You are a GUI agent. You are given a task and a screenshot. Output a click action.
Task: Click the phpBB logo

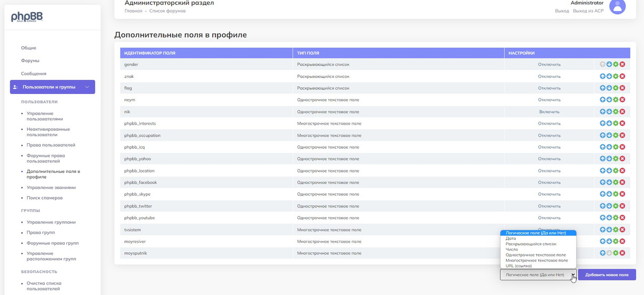(27, 17)
